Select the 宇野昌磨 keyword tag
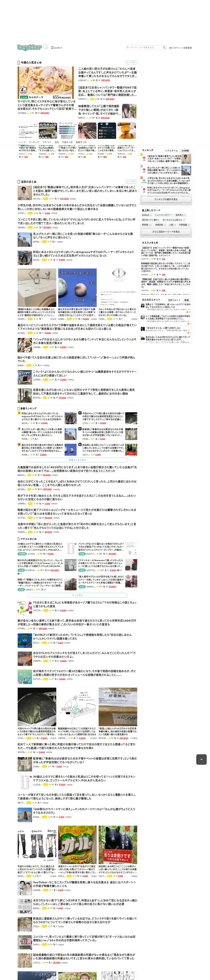Image resolution: width=210 pixels, height=980 pixels. coord(184,225)
